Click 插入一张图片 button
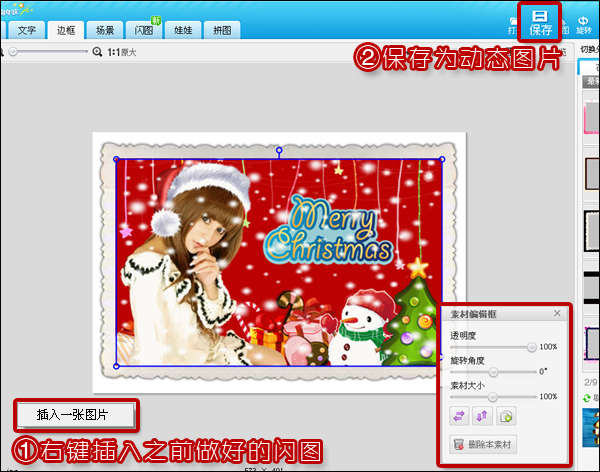Screen dimensions: 600x472 (77, 413)
